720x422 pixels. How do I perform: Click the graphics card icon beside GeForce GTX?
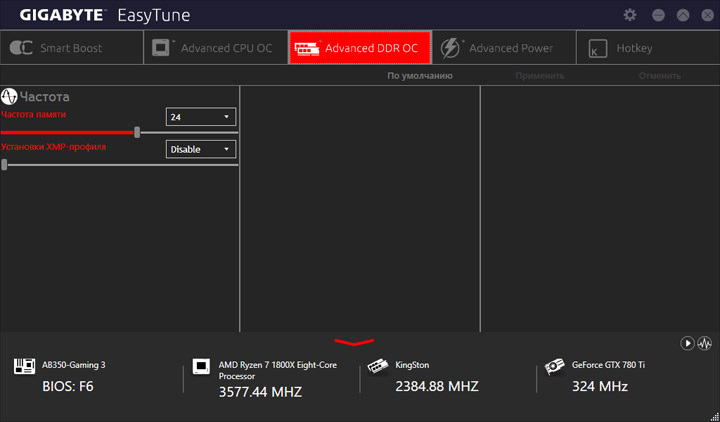(x=555, y=366)
